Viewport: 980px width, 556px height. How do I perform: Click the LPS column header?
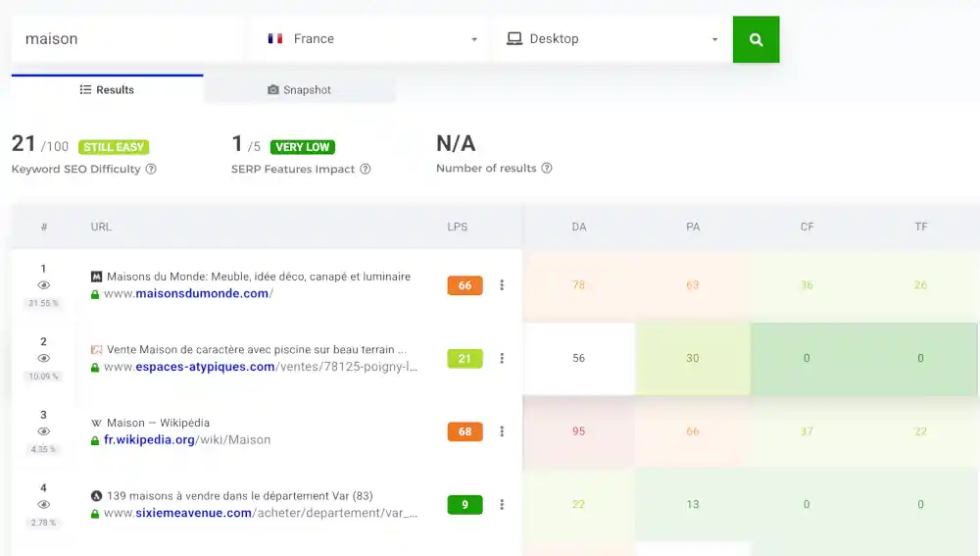tap(458, 227)
